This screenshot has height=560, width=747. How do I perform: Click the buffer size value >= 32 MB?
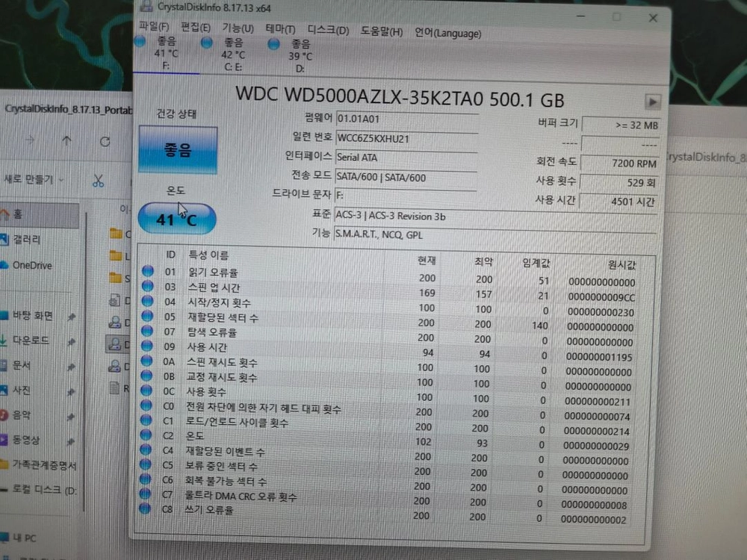(621, 125)
